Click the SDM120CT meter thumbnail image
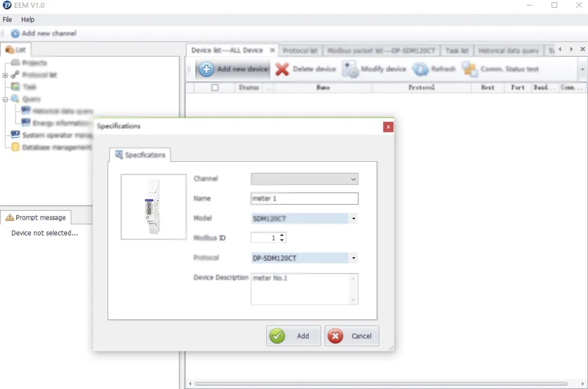This screenshot has width=588, height=389. pyautogui.click(x=153, y=207)
